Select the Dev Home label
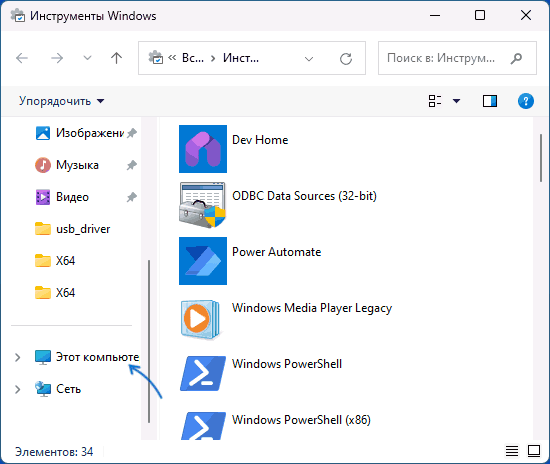The height and width of the screenshot is (464, 550). (x=260, y=140)
